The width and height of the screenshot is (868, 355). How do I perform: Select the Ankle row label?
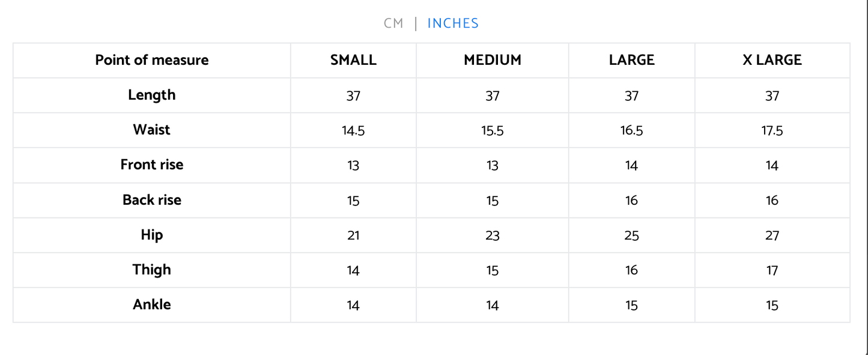coord(152,304)
